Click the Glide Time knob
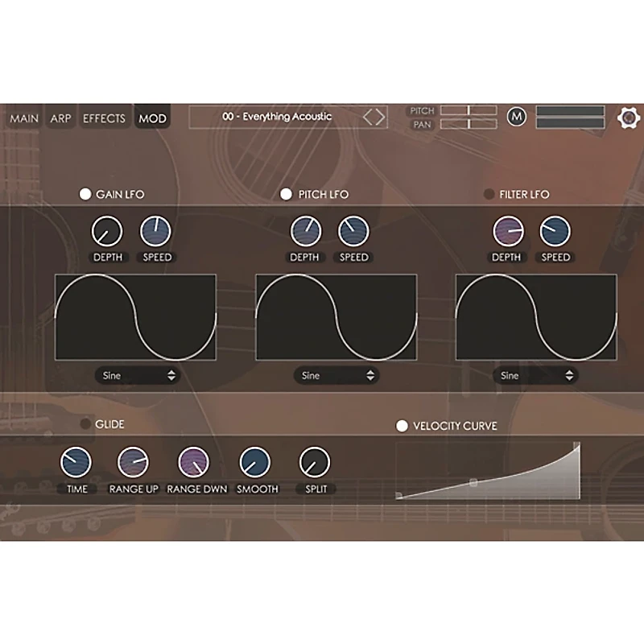This screenshot has height=644, width=644. pos(76,463)
